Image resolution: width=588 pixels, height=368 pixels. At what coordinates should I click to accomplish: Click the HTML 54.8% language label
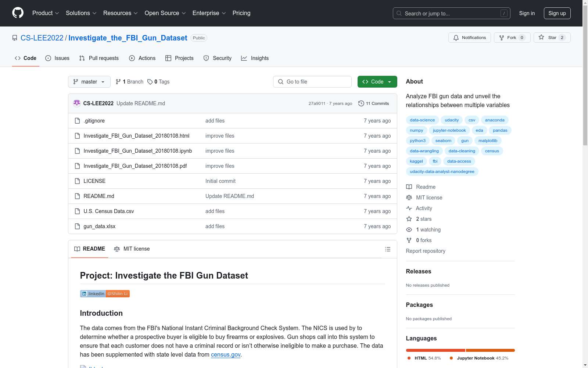(x=424, y=358)
